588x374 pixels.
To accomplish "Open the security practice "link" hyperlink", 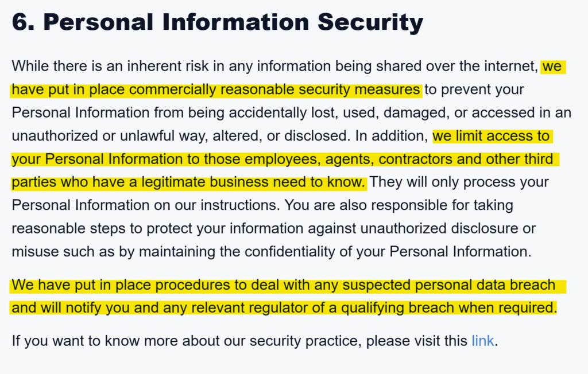I will (x=482, y=341).
